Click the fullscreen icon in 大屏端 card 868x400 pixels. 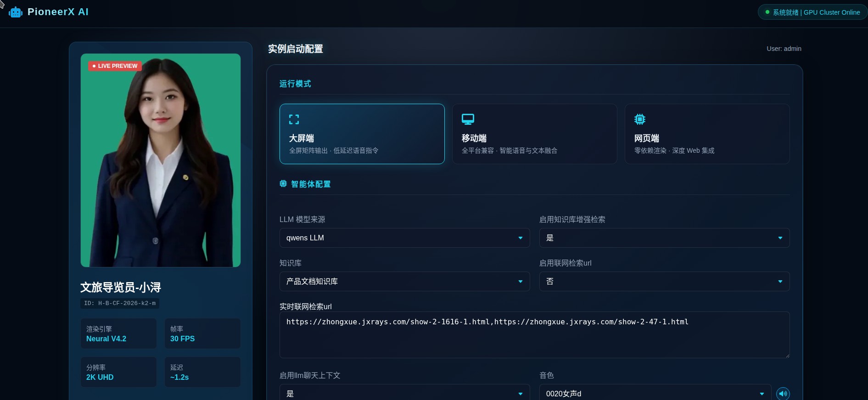click(x=294, y=120)
